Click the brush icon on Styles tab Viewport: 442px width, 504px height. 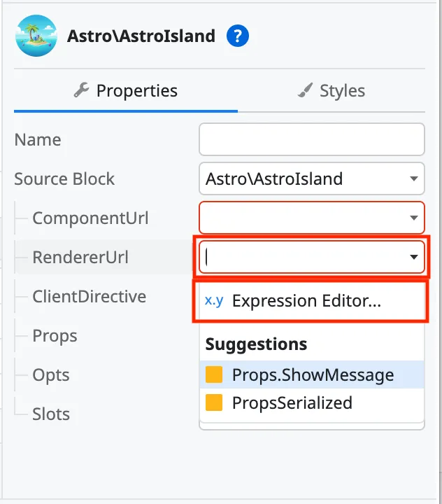[x=305, y=90]
